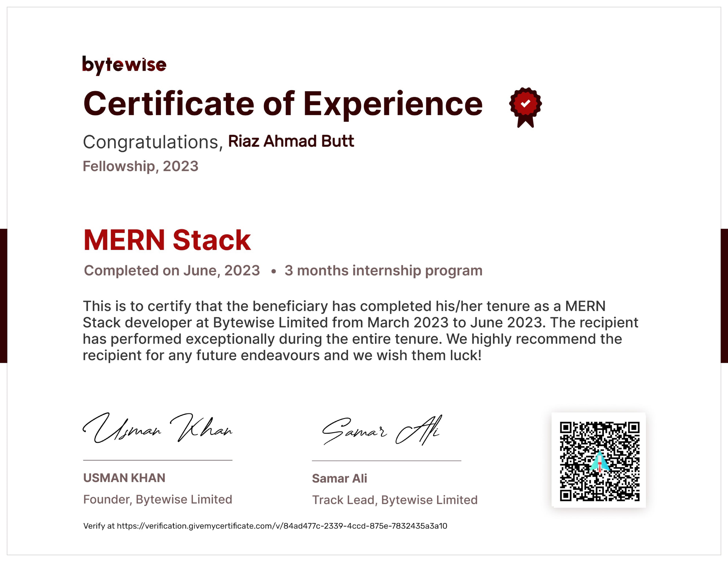
Task: Select the name Riaz Ahmad Butt
Action: coord(291,141)
